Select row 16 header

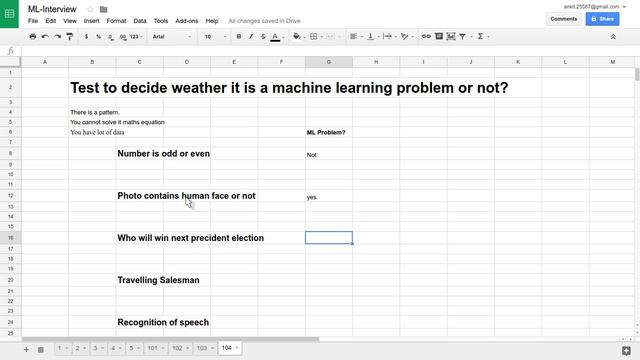click(10, 238)
